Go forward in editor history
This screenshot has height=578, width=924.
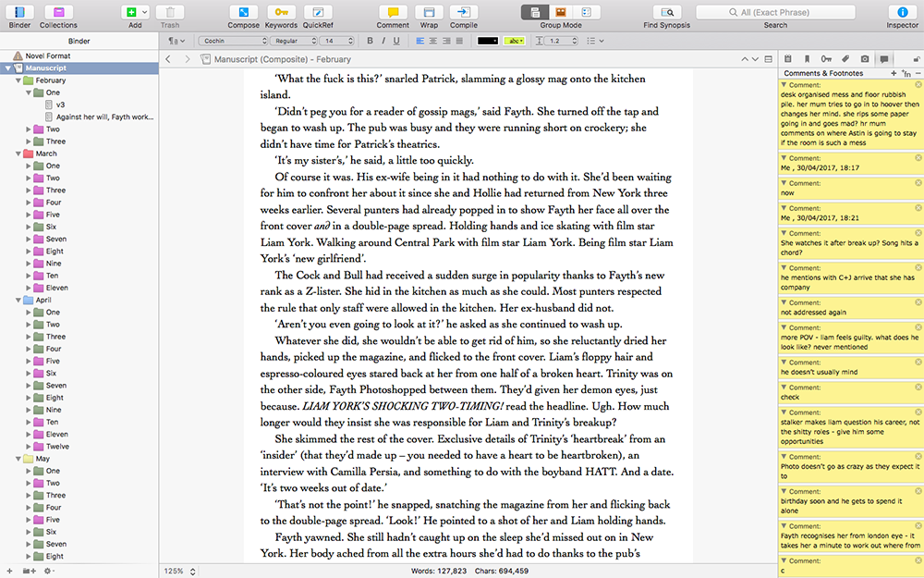(x=188, y=59)
